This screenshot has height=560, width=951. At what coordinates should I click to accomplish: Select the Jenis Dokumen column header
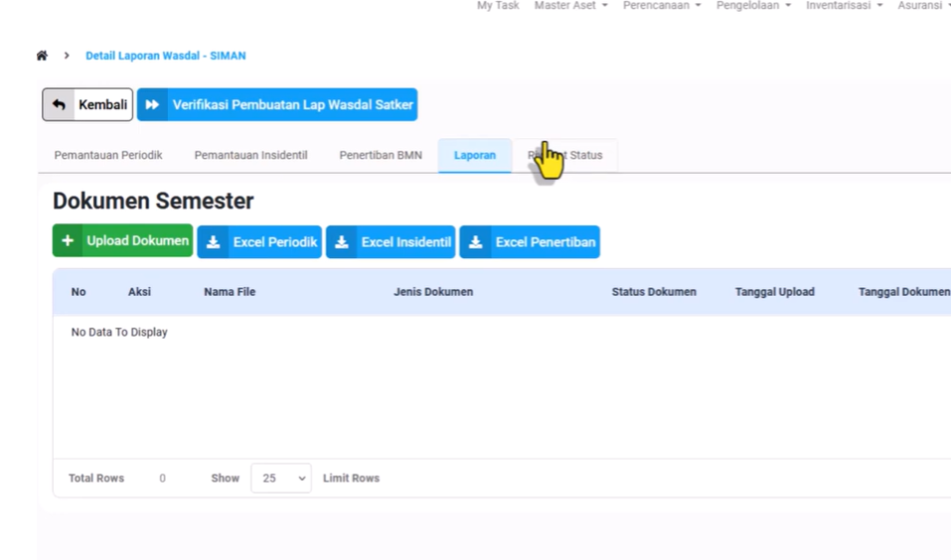click(x=433, y=292)
